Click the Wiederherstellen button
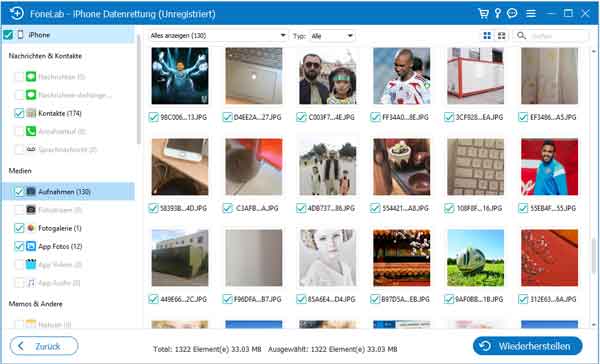This screenshot has width=600, height=364. coord(528,346)
